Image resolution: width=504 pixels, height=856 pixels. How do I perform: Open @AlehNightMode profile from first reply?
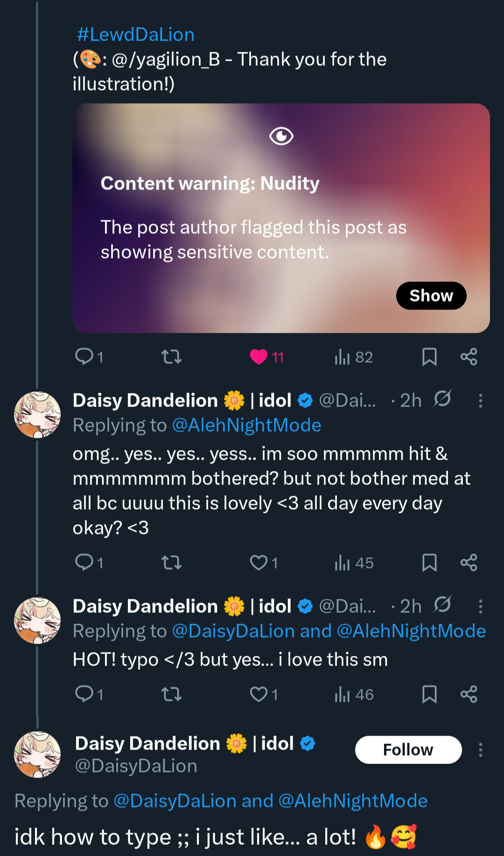246,425
